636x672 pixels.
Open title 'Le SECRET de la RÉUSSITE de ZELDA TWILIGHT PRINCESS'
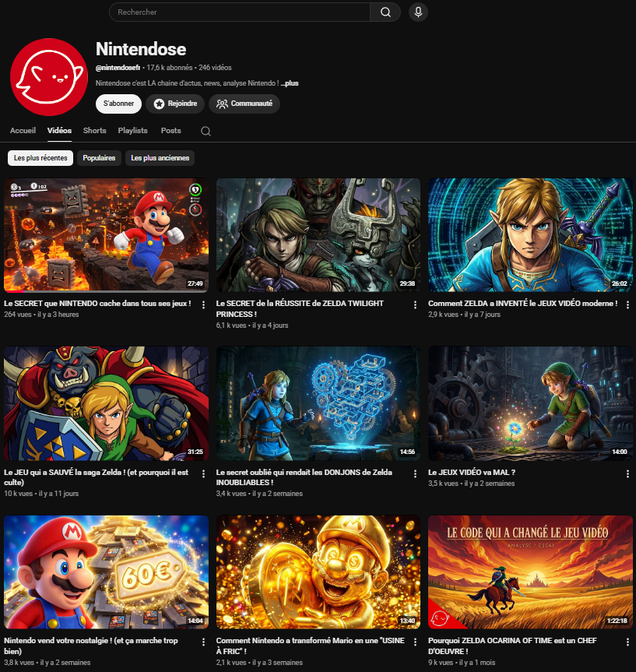(x=300, y=308)
